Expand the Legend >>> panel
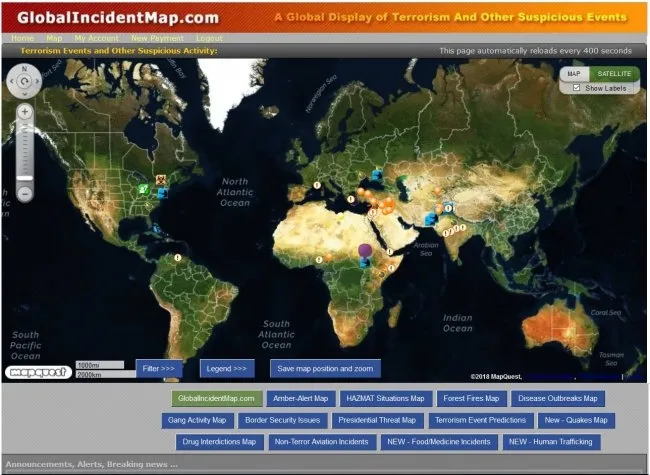650x475 pixels. pos(227,368)
